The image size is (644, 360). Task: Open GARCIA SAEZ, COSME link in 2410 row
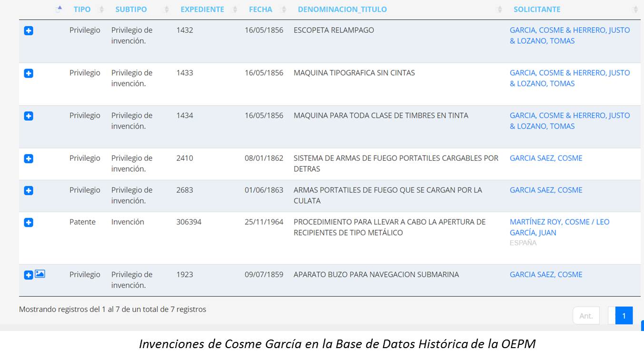(x=545, y=158)
